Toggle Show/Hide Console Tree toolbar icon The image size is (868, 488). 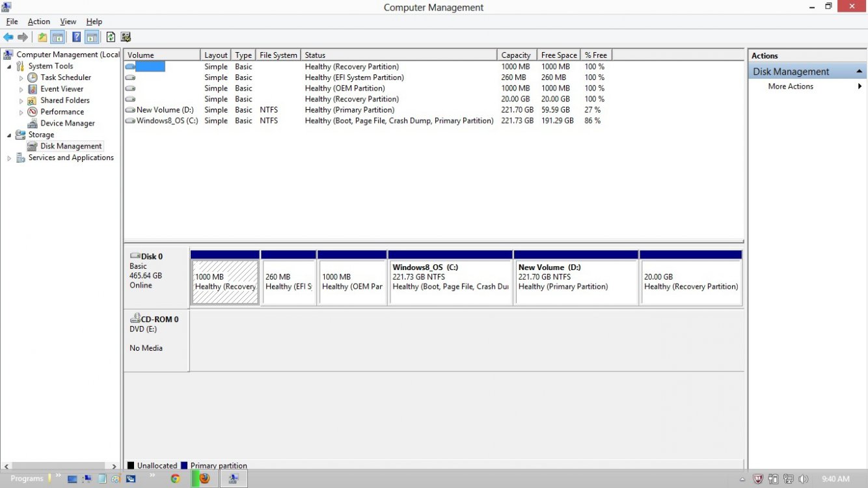57,37
